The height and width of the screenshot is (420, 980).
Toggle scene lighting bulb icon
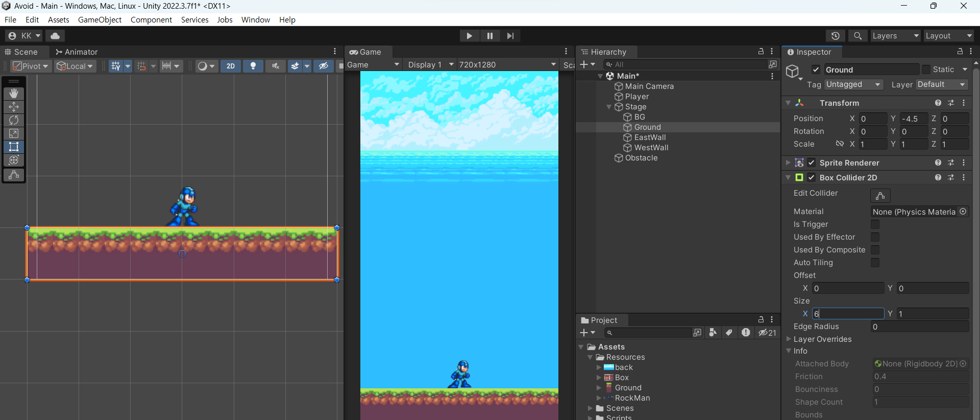click(253, 66)
